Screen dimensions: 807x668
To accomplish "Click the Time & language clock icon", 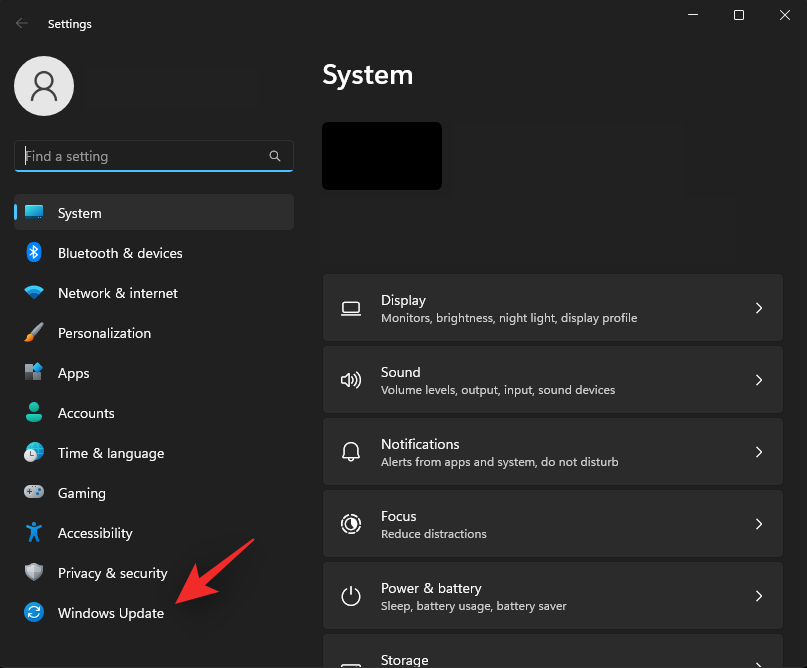I will coord(34,453).
